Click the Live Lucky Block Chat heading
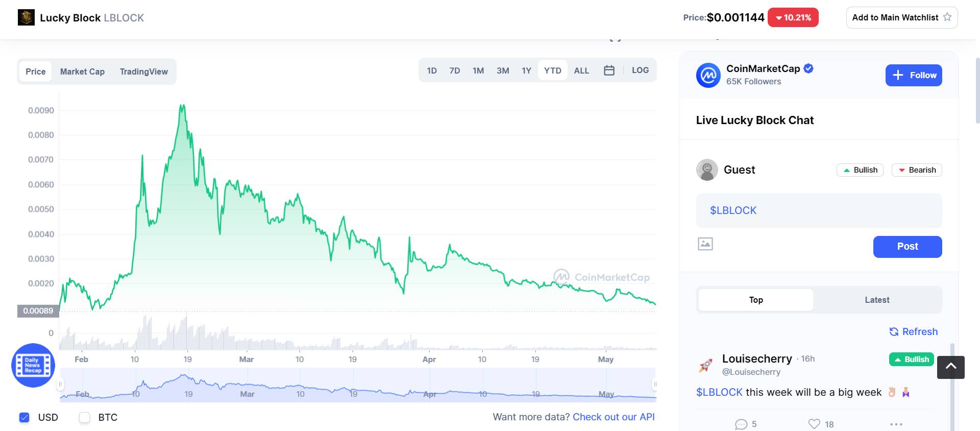 point(755,120)
